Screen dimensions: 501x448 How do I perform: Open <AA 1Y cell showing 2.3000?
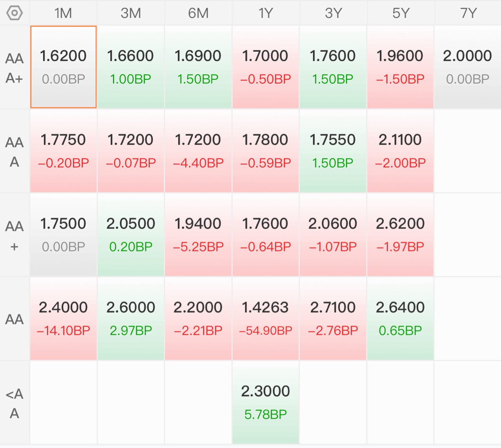click(266, 403)
